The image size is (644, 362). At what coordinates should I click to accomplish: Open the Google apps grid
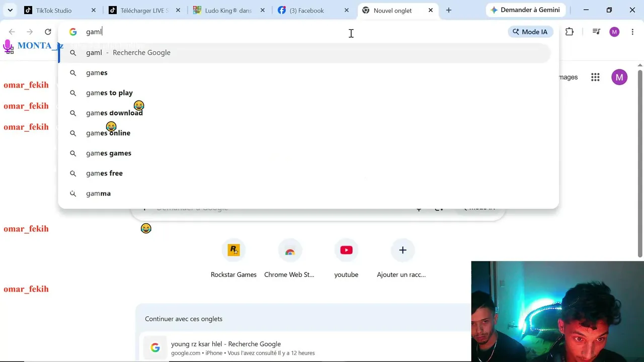[595, 77]
